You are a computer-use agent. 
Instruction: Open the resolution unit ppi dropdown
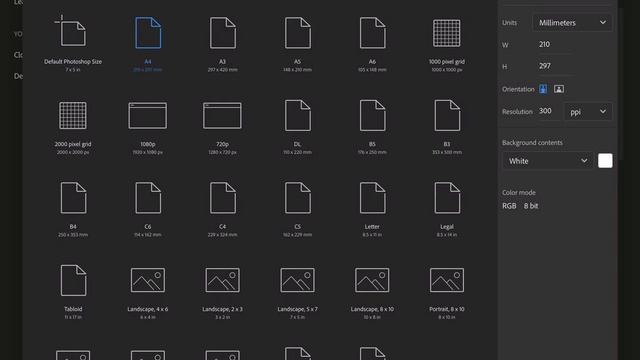[x=588, y=111]
